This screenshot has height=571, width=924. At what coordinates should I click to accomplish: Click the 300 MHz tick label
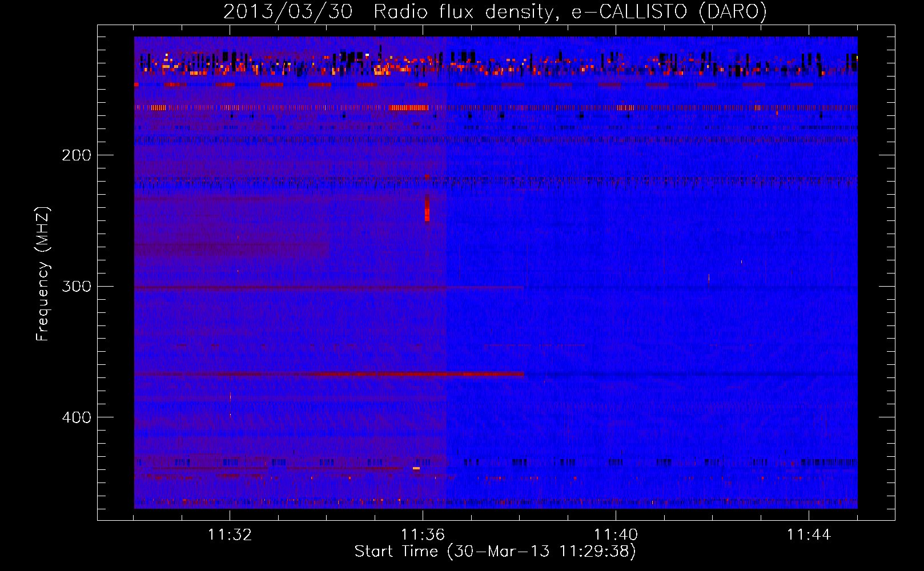(77, 286)
